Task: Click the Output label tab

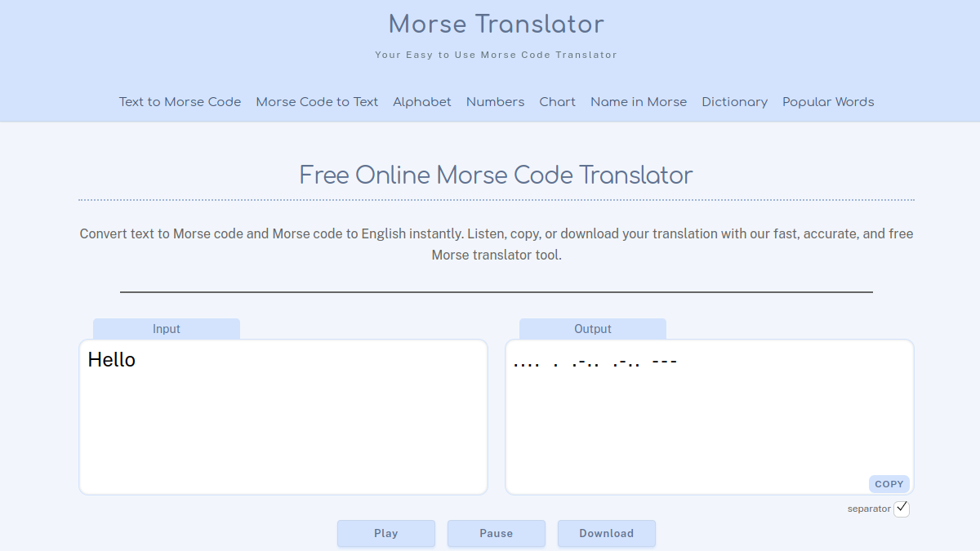Action: [x=593, y=329]
